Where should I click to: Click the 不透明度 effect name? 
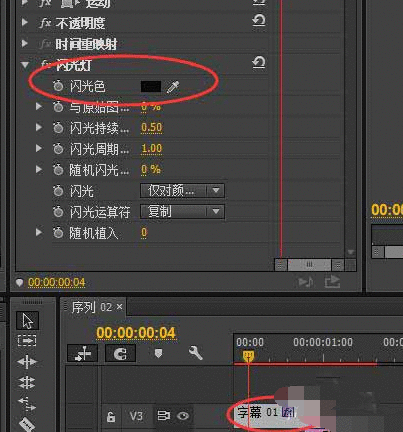click(x=80, y=23)
